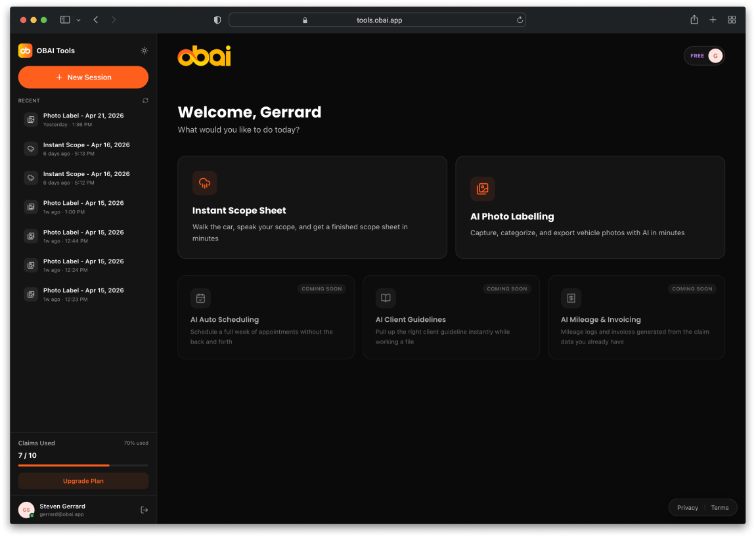The width and height of the screenshot is (756, 538).
Task: Refresh the Recent sessions list
Action: [145, 101]
